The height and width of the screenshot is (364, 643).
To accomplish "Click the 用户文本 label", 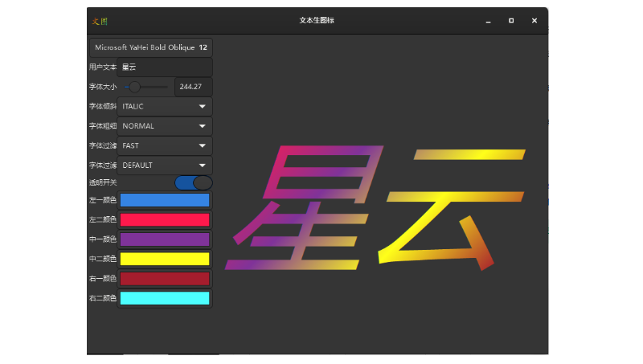I will tap(103, 67).
